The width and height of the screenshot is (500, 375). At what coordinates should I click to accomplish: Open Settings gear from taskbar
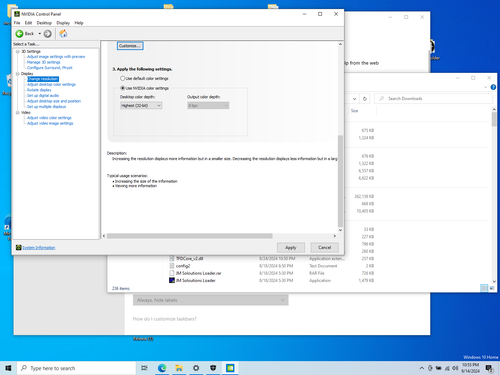[196, 368]
